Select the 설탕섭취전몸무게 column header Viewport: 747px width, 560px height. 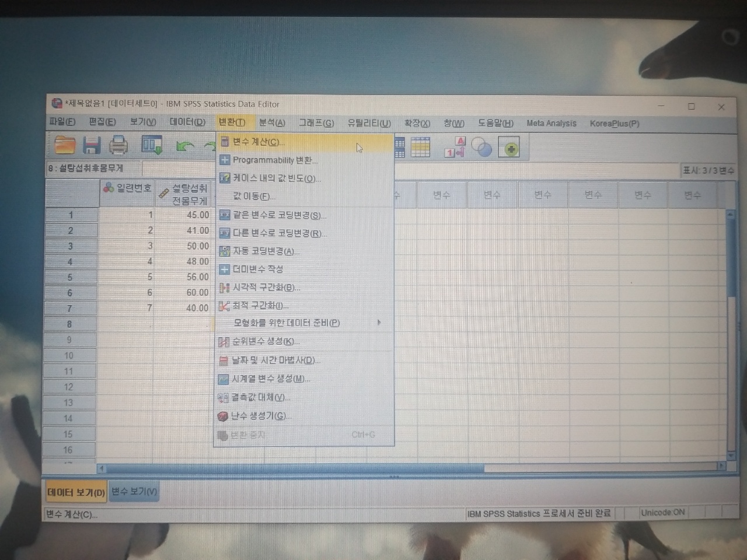point(183,194)
